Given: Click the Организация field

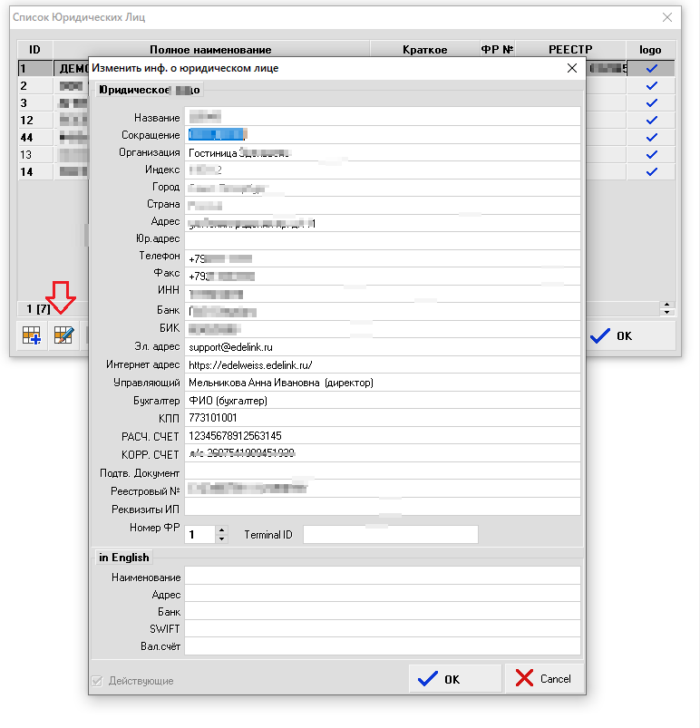Looking at the screenshot, I should (x=383, y=152).
